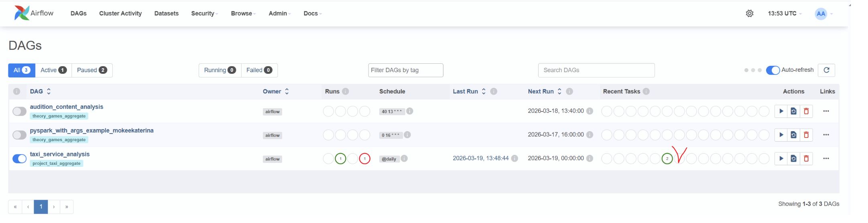Sort the table by Owner column
Image resolution: width=868 pixels, height=223 pixels.
[x=276, y=91]
